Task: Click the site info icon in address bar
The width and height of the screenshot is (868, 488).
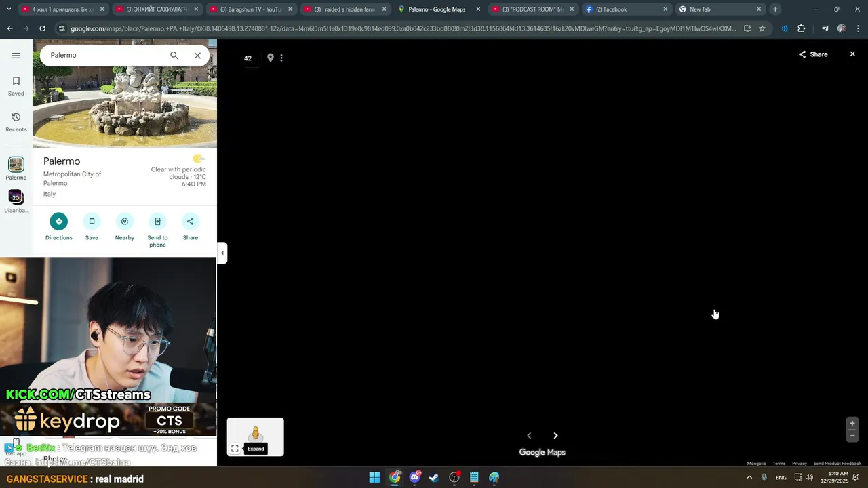Action: pos(62,28)
